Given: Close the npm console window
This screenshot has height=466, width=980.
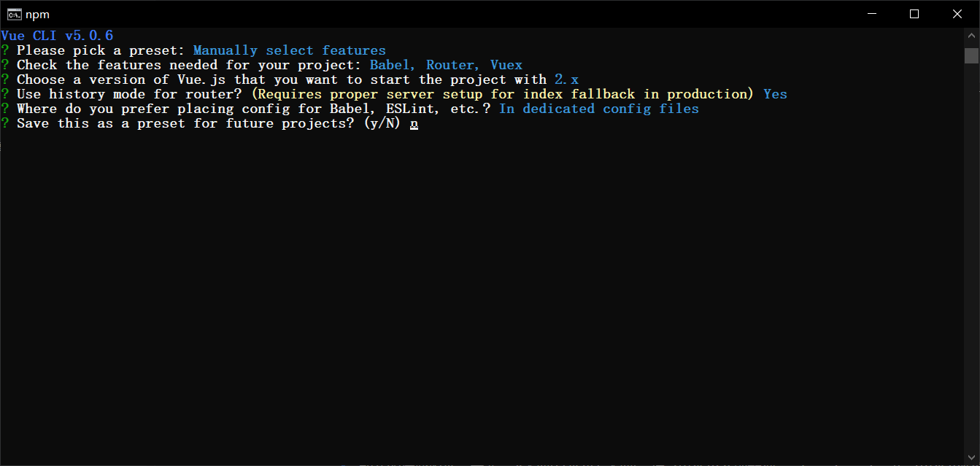Looking at the screenshot, I should point(957,13).
